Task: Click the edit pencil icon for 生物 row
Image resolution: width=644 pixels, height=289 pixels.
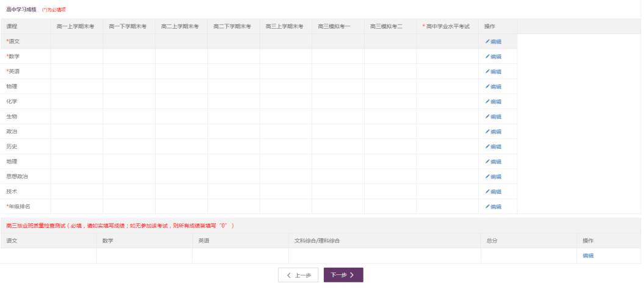Action: pyautogui.click(x=487, y=116)
